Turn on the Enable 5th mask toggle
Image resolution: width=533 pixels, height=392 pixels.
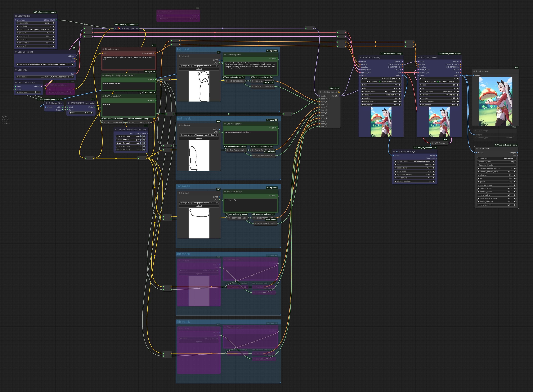click(140, 150)
